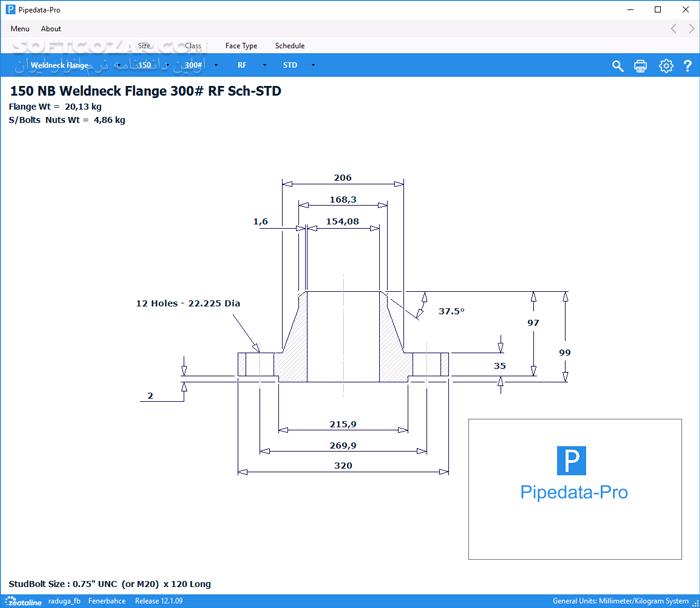The width and height of the screenshot is (700, 608).
Task: Click the 320 outer diameter dimension
Action: pos(343,466)
